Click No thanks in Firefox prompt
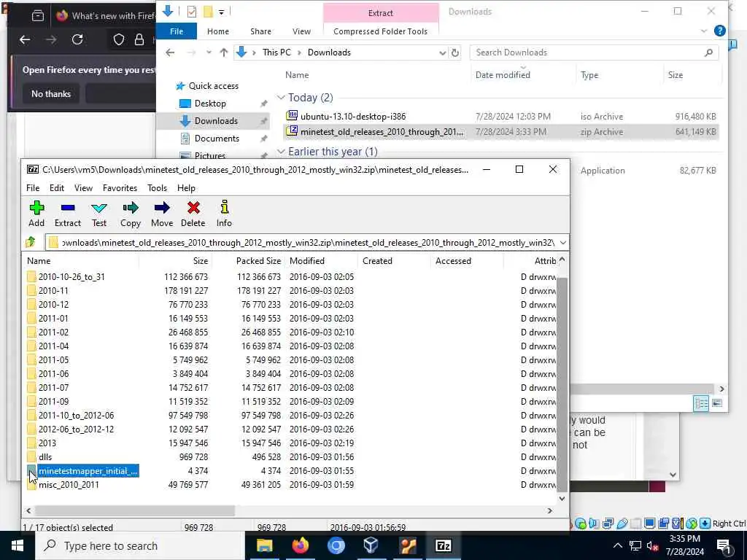The height and width of the screenshot is (560, 747). [51, 94]
